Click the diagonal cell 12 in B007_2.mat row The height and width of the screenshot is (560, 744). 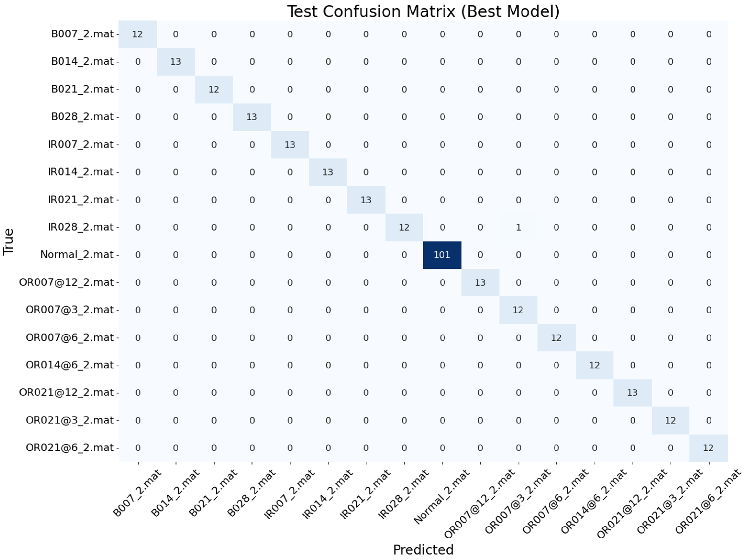click(138, 34)
